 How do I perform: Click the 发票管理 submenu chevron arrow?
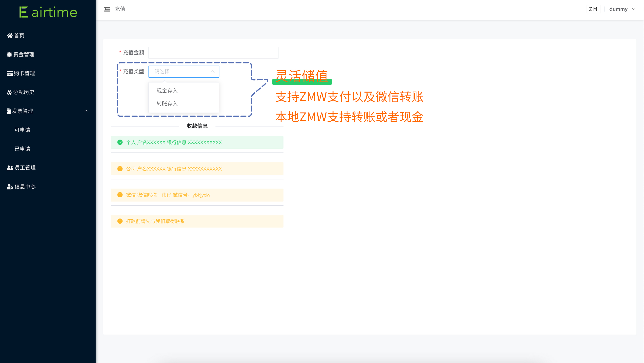(x=86, y=111)
